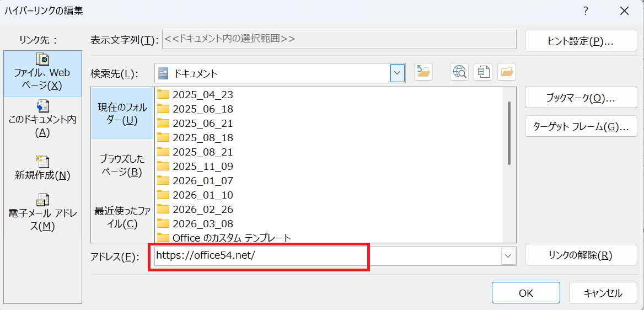Viewport: 644px width, 310px height.
Task: Click the help question mark button
Action: [x=586, y=11]
